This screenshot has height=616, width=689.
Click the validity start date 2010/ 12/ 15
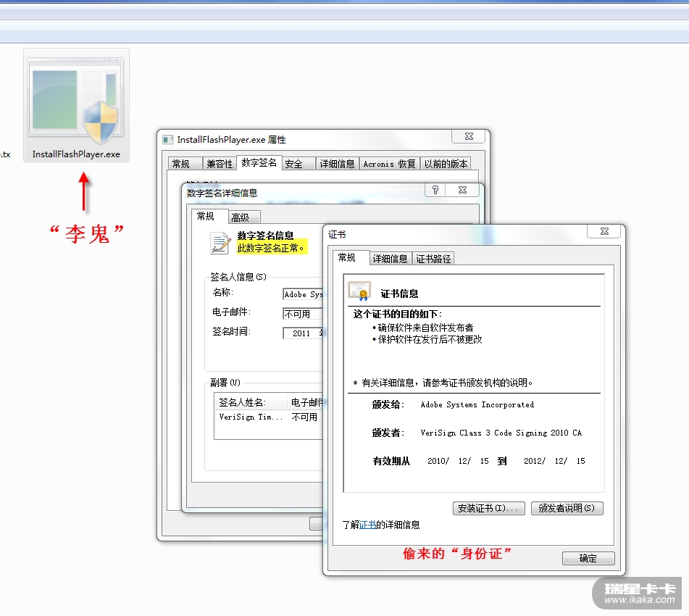click(x=458, y=461)
